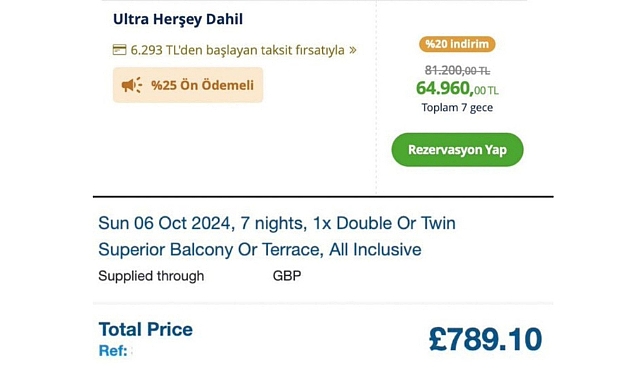The height and width of the screenshot is (380, 641).
Task: Click the pound sign in total price
Action: 437,339
